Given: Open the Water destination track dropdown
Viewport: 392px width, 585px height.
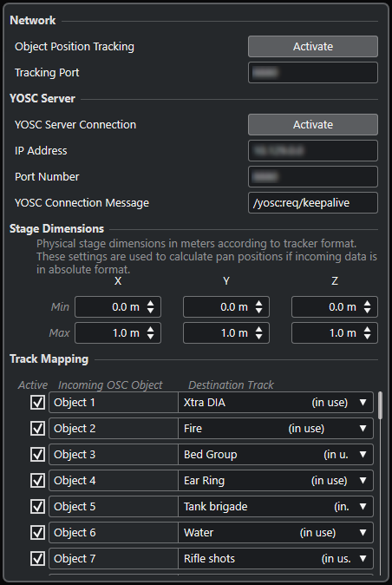Looking at the screenshot, I should click(276, 532).
